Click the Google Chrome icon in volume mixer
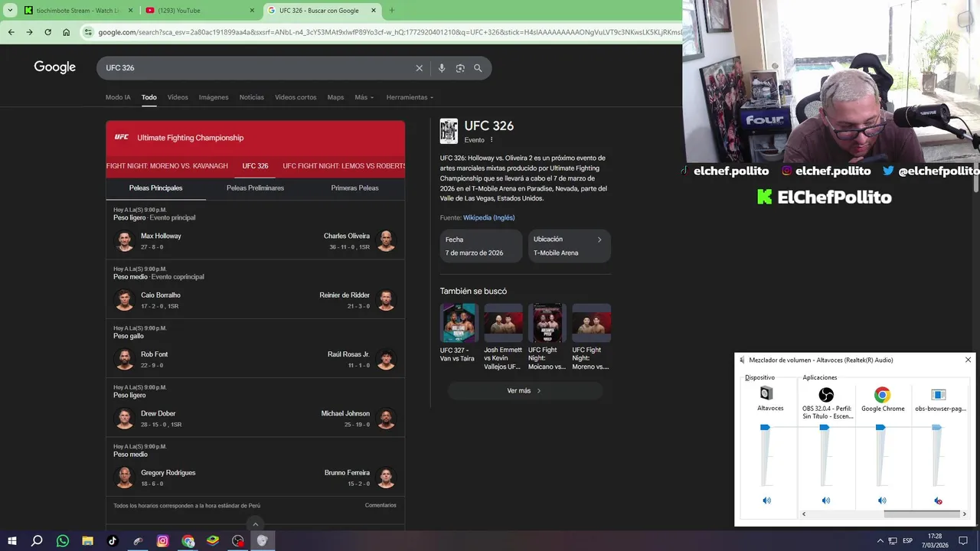Image resolution: width=980 pixels, height=551 pixels. click(x=883, y=395)
